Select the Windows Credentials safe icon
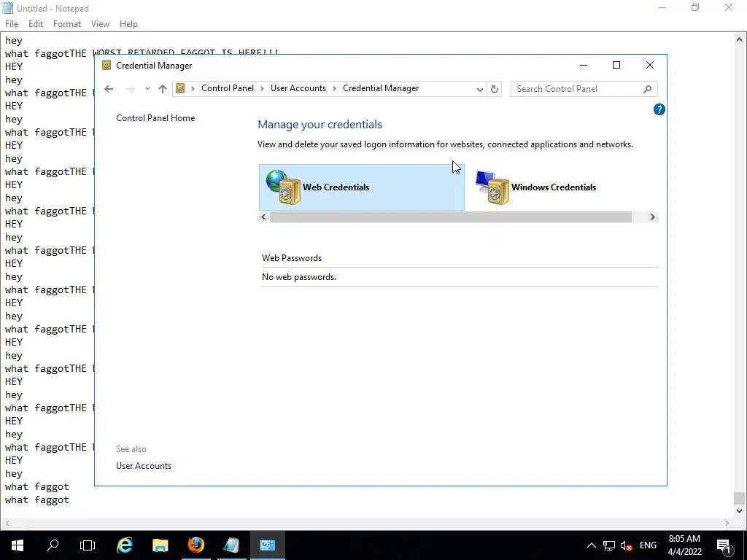 tap(492, 187)
